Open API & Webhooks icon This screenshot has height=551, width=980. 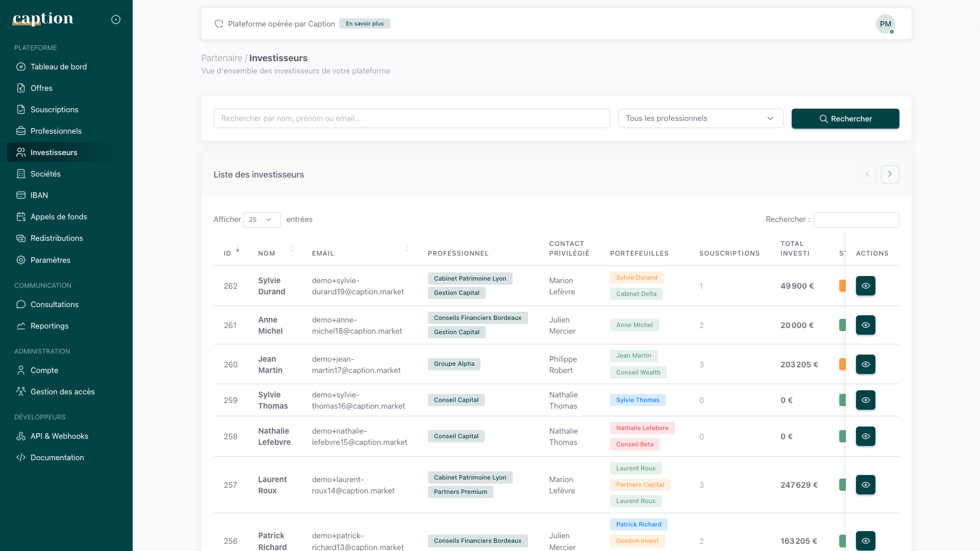tap(21, 436)
